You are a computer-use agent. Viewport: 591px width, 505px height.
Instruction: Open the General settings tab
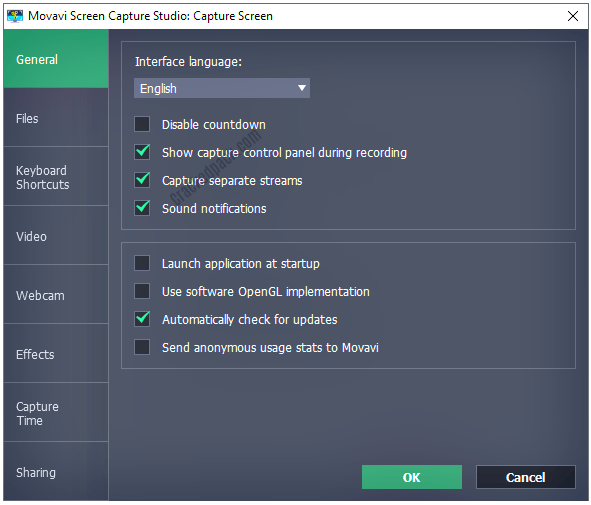click(x=56, y=59)
